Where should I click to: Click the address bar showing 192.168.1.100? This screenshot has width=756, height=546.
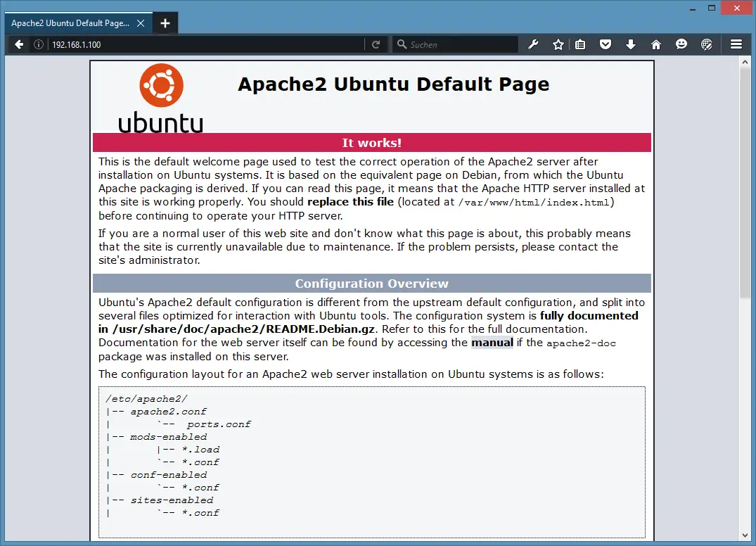207,45
